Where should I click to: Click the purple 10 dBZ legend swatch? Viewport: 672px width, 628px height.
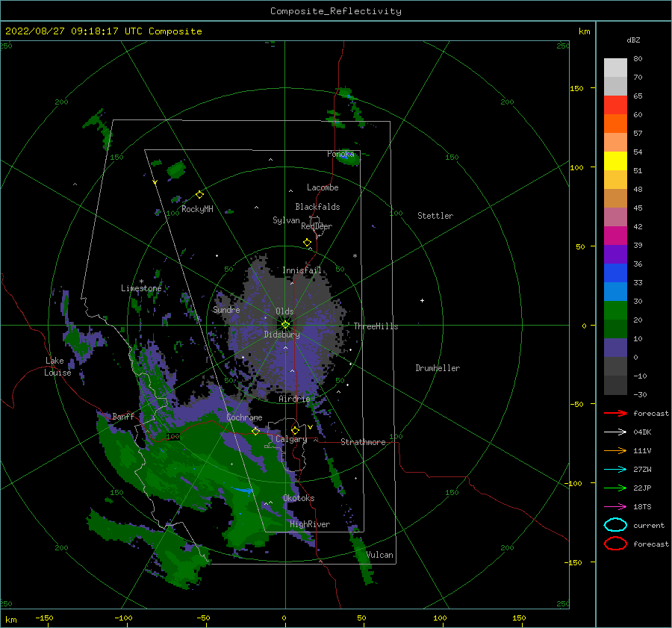(x=615, y=348)
